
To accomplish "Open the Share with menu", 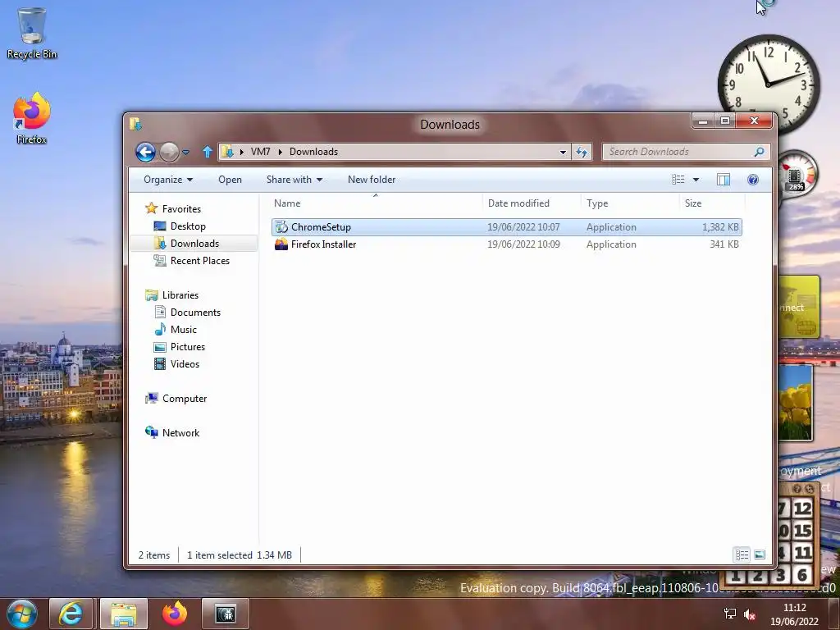I will coord(294,180).
